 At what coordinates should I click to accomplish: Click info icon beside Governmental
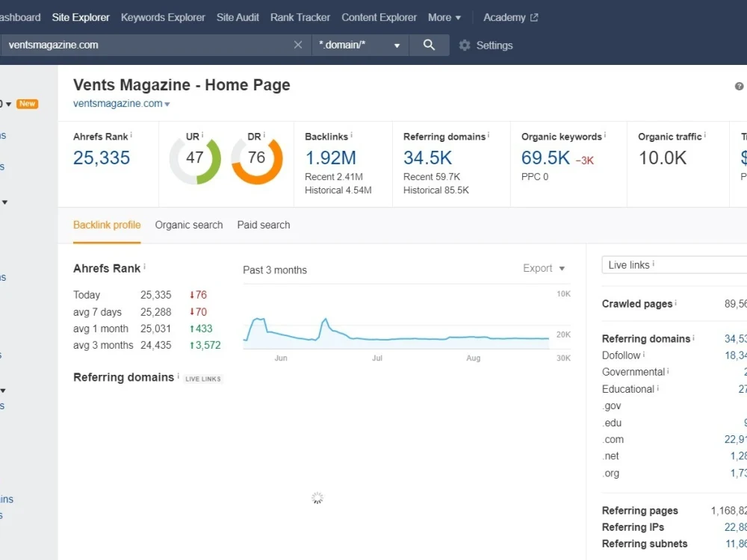tap(668, 370)
